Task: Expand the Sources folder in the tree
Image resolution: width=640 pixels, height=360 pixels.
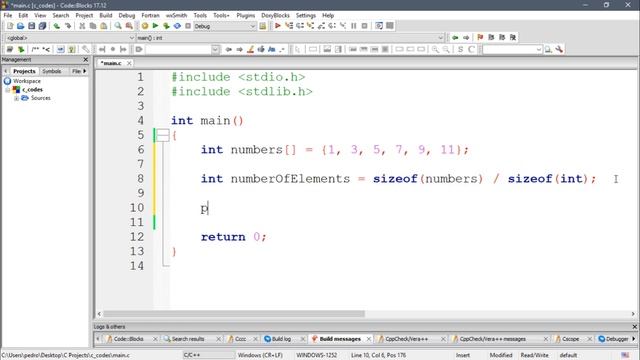Action: [x=16, y=98]
